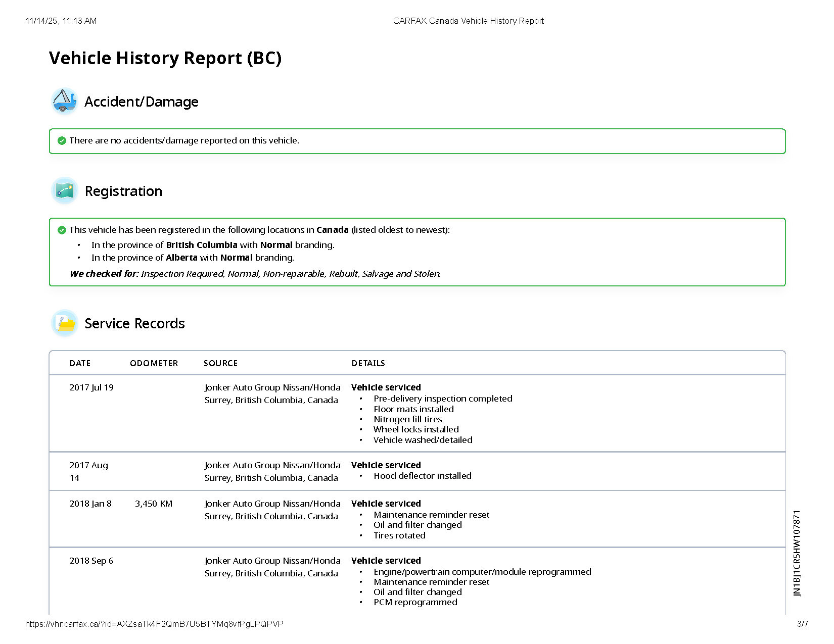This screenshot has height=644, width=834.
Task: Click the page number 3/7 in footer
Action: (x=802, y=624)
